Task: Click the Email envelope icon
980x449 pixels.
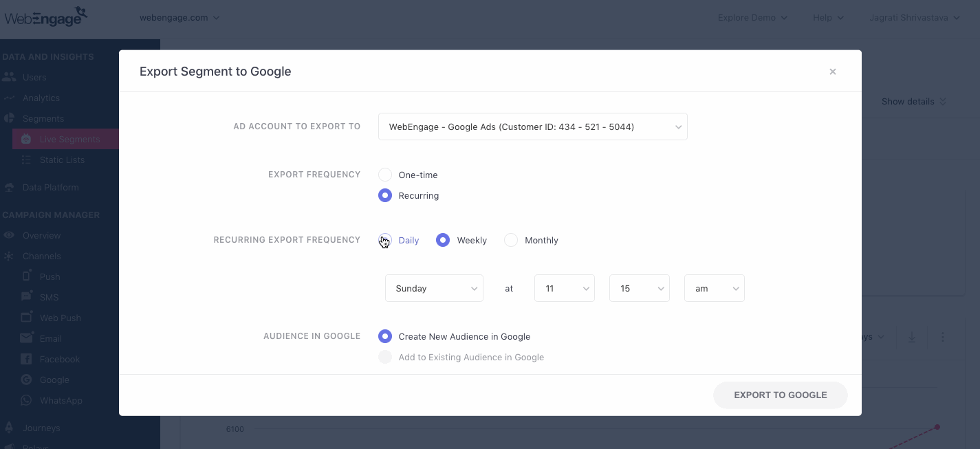Action: 27,338
